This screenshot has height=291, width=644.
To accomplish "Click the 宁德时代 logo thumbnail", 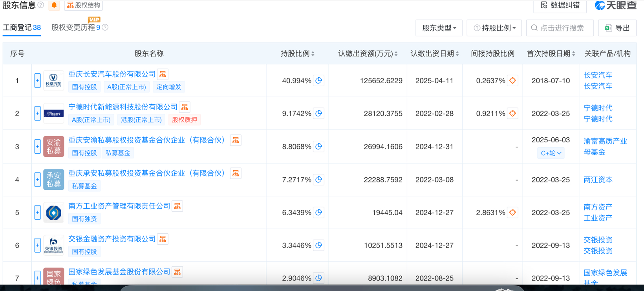I will point(53,113).
